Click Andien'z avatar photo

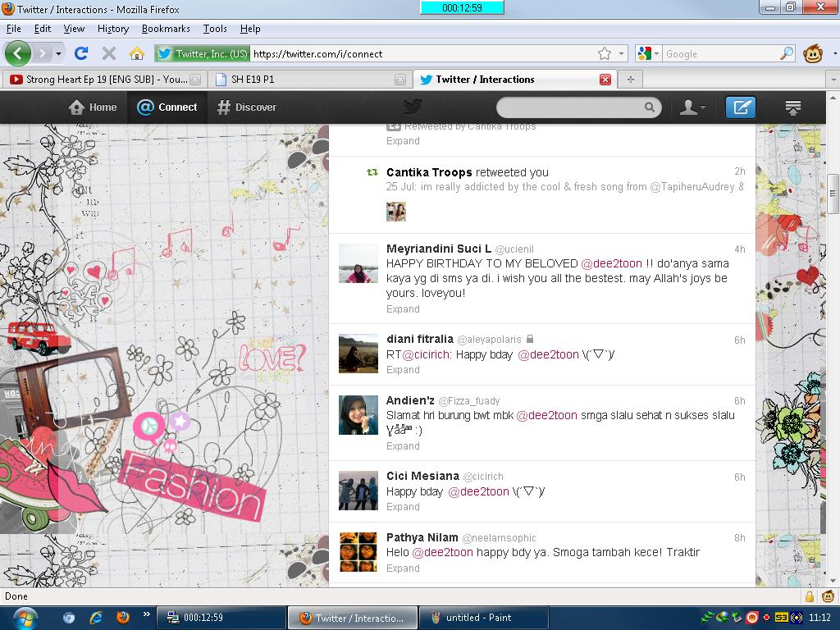358,415
